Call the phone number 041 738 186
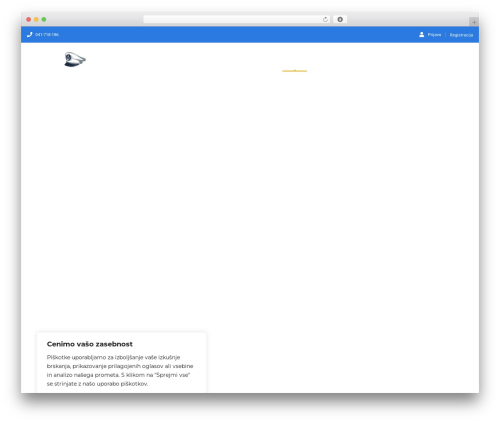 coord(47,34)
